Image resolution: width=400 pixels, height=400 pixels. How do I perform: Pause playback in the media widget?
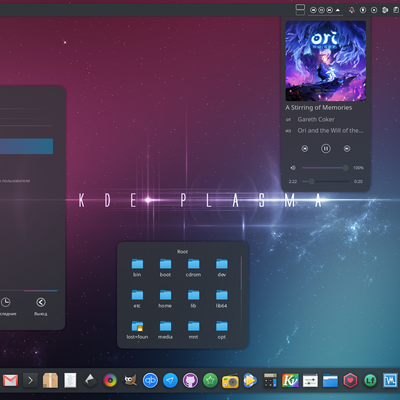pyautogui.click(x=326, y=148)
